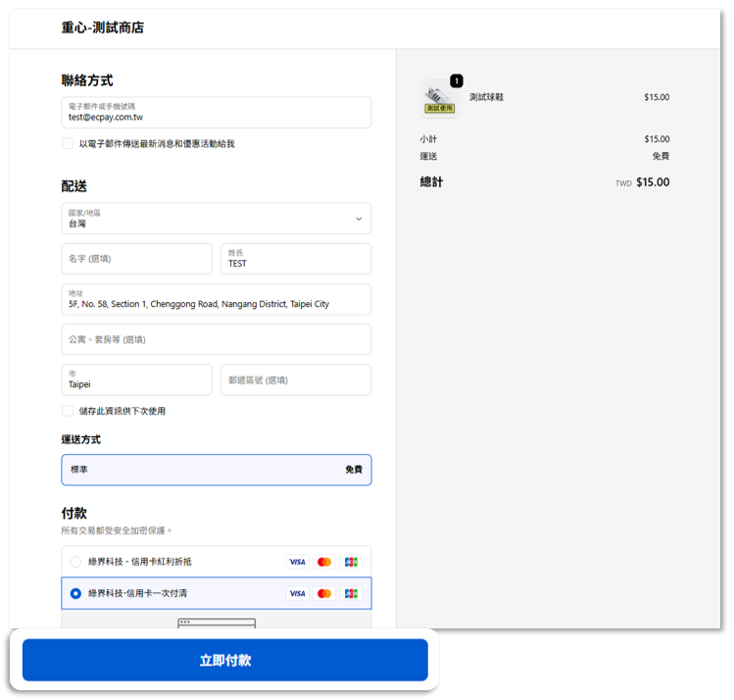
Task: Open the 國家/地區 country dropdown
Action: click(x=216, y=219)
